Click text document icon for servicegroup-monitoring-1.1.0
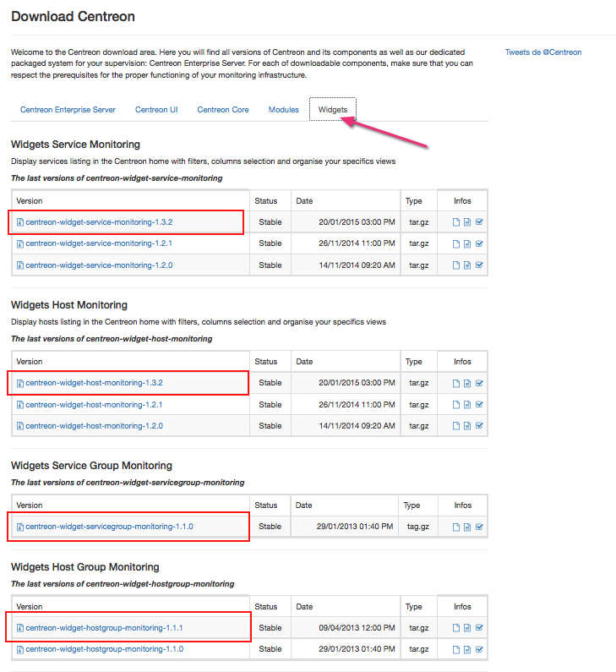The width and height of the screenshot is (616, 672). pos(467,527)
